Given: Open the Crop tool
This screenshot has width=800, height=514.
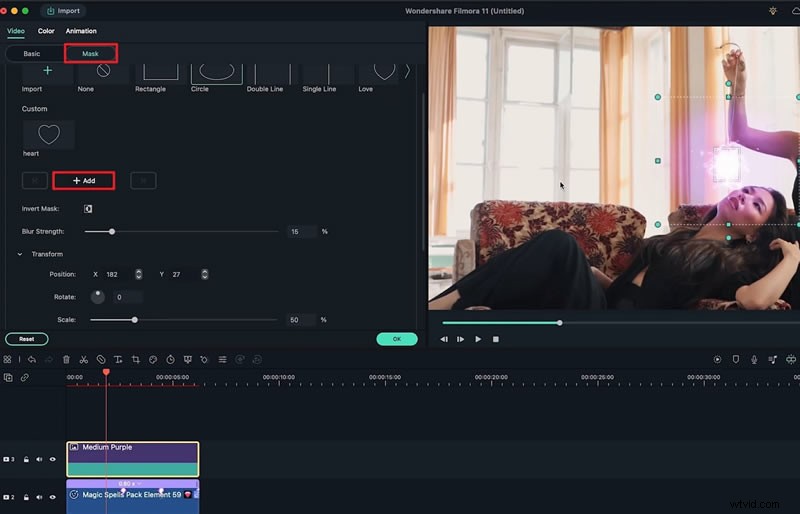Looking at the screenshot, I should pyautogui.click(x=135, y=360).
